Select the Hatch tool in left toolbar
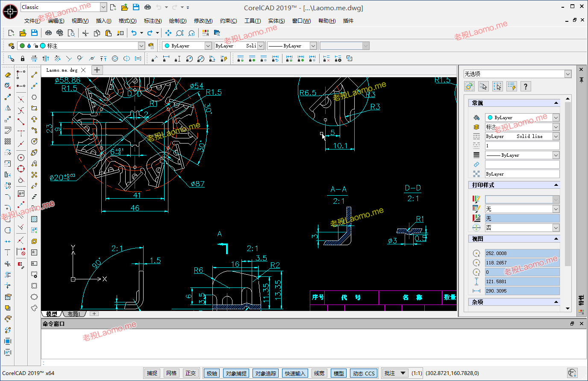588x381 pixels. (34, 219)
